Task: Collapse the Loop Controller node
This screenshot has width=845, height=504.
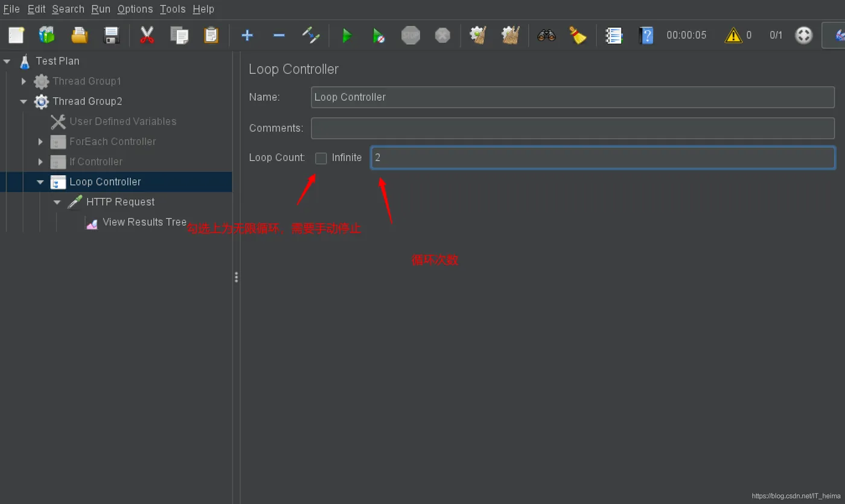Action: (x=41, y=182)
